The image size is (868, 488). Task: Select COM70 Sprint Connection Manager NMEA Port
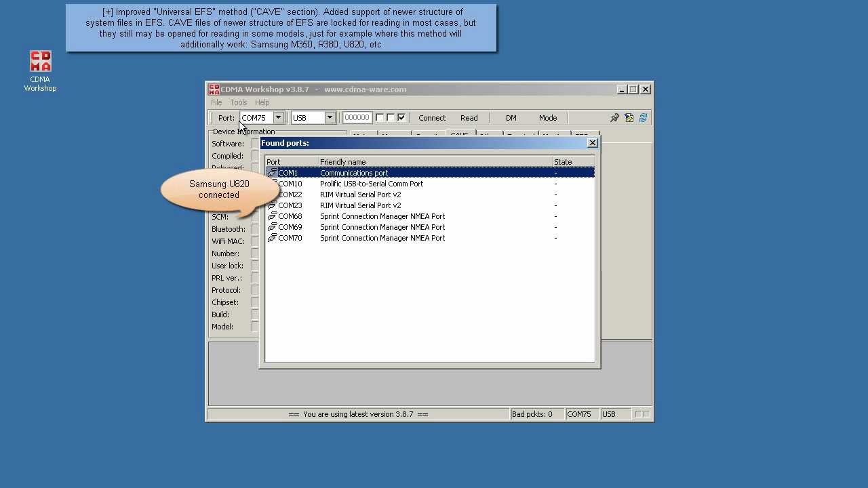coord(430,238)
